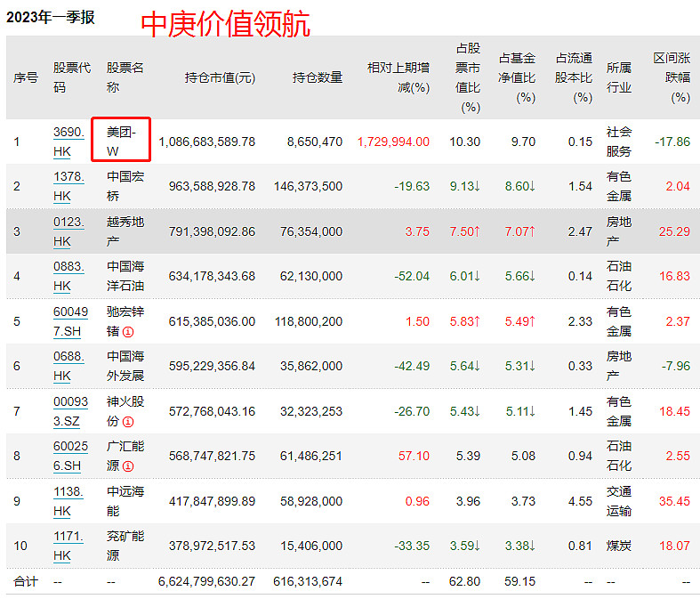Click the red change value 1,729,994.00
700x599 pixels.
pyautogui.click(x=393, y=142)
